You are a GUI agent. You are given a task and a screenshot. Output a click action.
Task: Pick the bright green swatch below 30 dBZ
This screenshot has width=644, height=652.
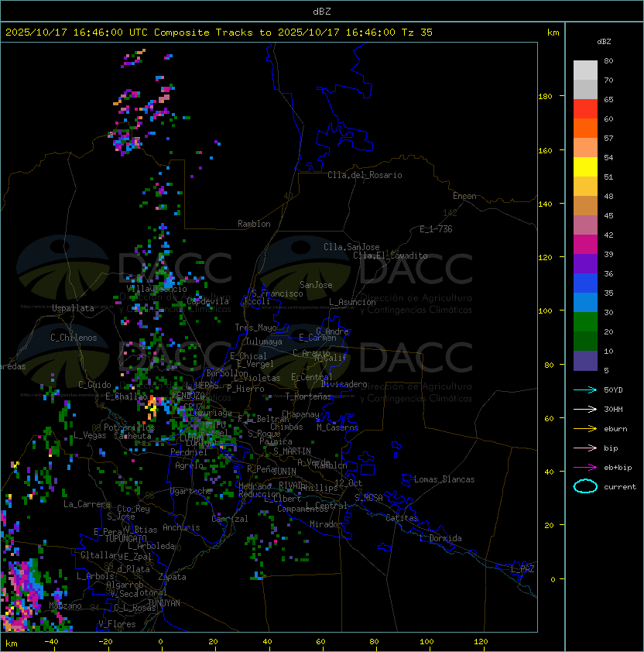tap(585, 322)
